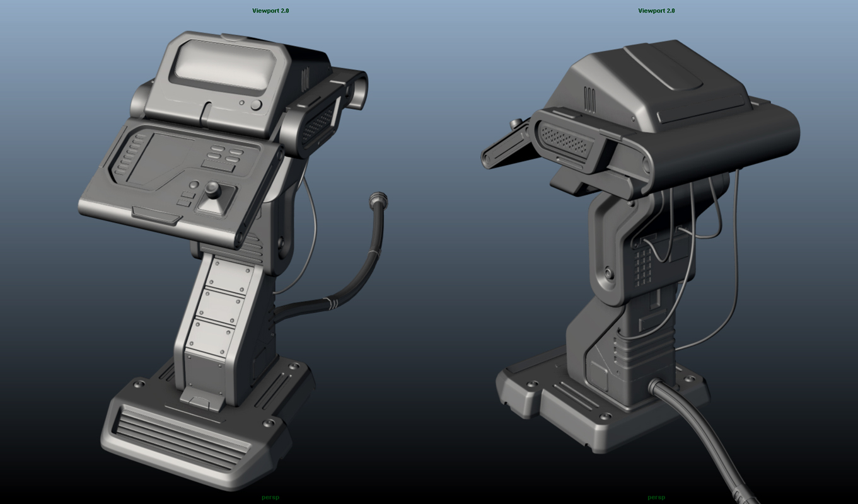The height and width of the screenshot is (504, 858).
Task: Click the left viewport's persp camera label
Action: tap(270, 496)
